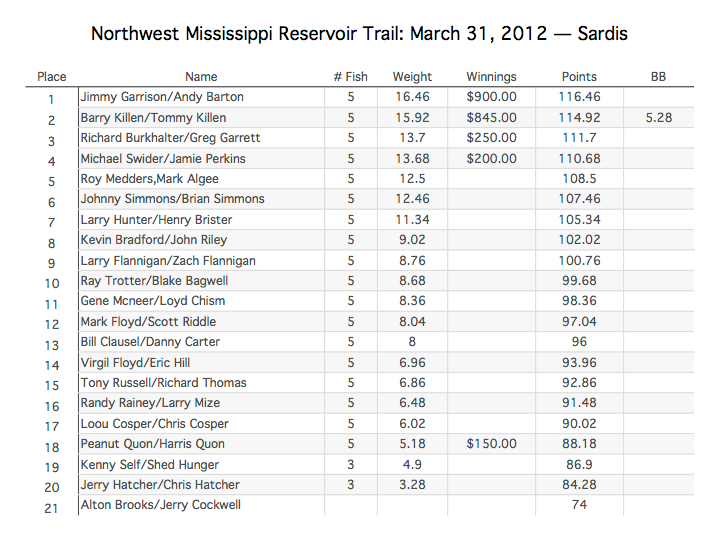
Task: Click name 'Roy Medders,Mark Algee'
Action: [x=150, y=179]
